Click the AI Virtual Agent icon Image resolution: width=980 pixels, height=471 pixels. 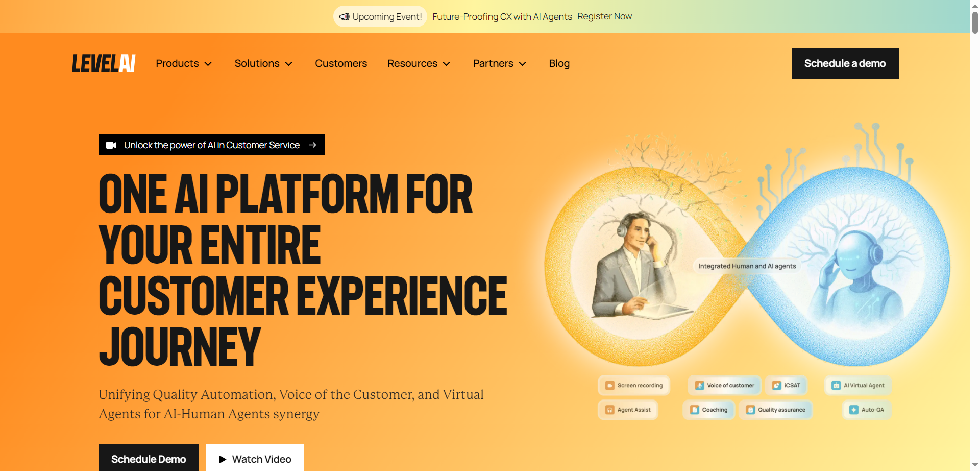pos(836,386)
